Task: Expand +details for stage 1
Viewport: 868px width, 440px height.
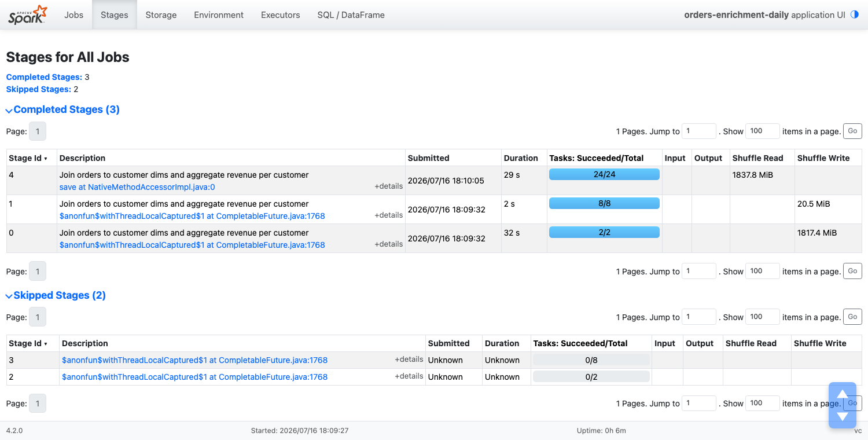Action: coord(388,215)
